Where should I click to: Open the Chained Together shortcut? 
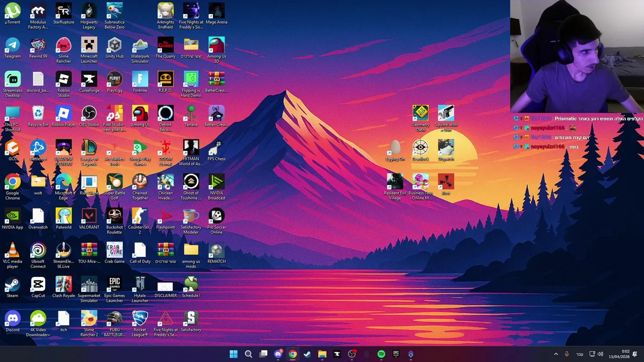point(140,188)
